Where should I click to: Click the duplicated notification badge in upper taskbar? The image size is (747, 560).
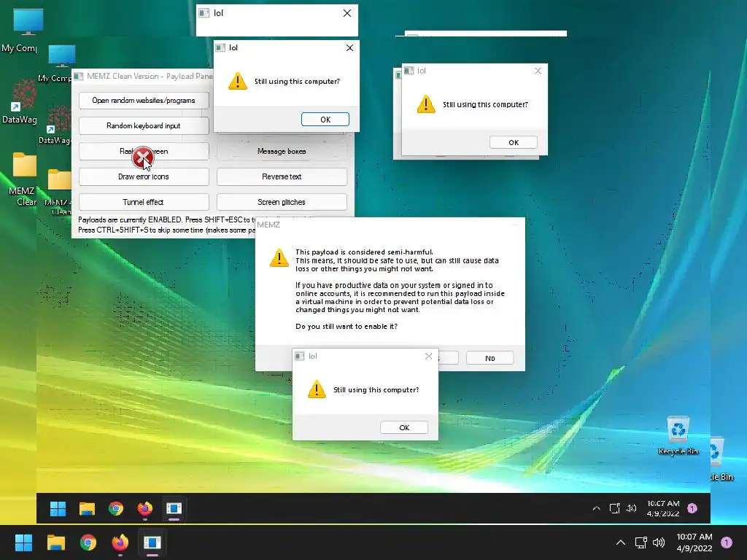coord(692,508)
